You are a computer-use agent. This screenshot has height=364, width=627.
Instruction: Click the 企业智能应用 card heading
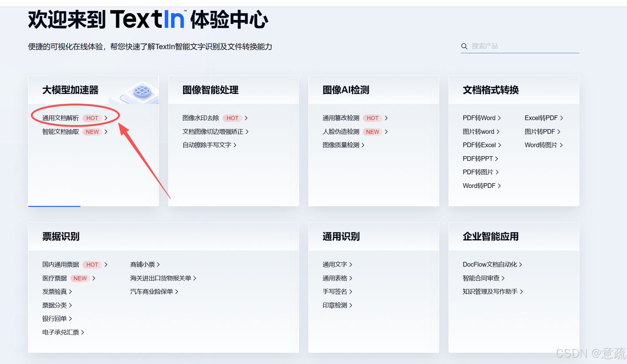coord(491,237)
